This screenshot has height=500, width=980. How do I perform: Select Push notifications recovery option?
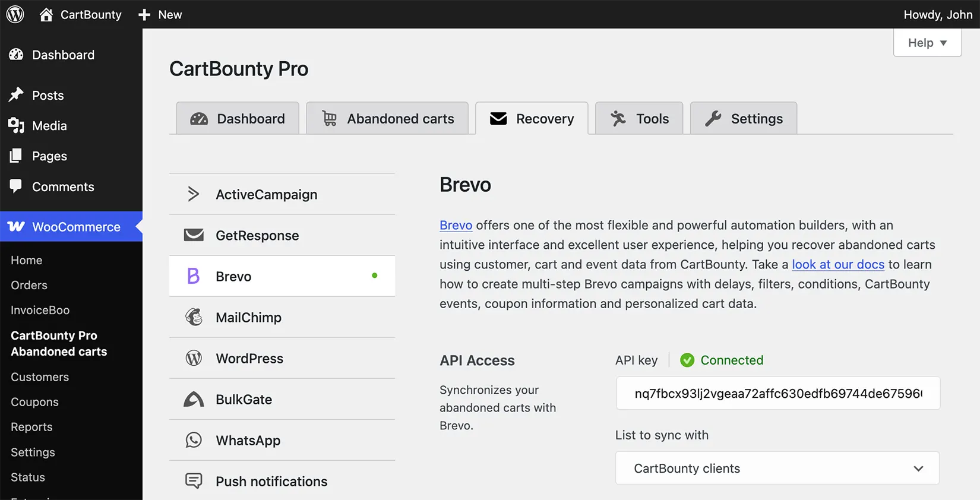tap(282, 481)
